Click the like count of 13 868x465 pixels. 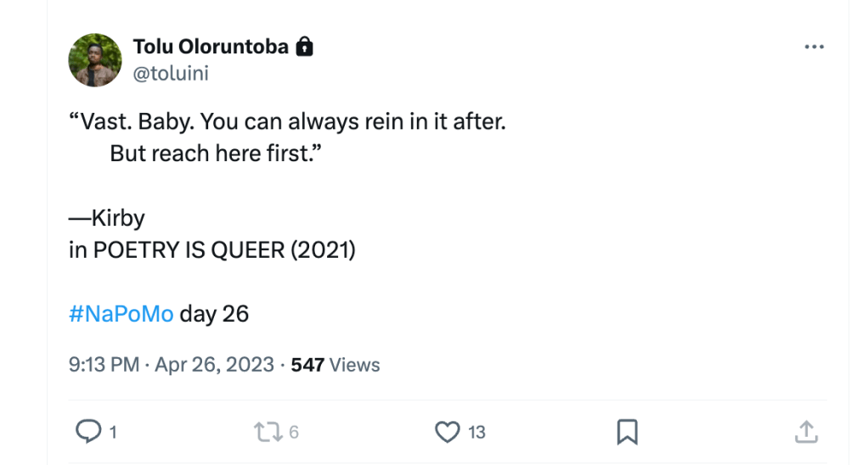(x=476, y=433)
